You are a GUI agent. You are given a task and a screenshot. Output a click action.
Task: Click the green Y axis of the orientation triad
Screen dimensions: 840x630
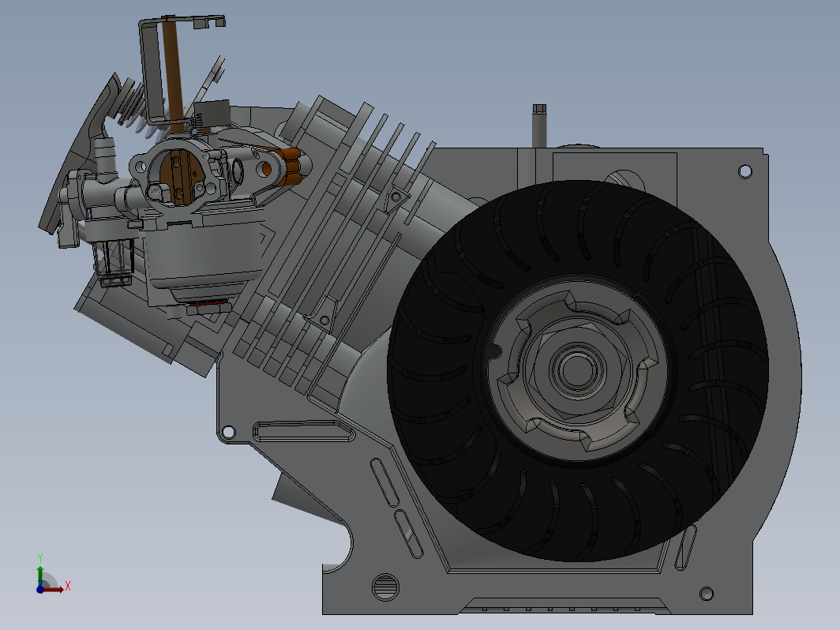coord(39,576)
